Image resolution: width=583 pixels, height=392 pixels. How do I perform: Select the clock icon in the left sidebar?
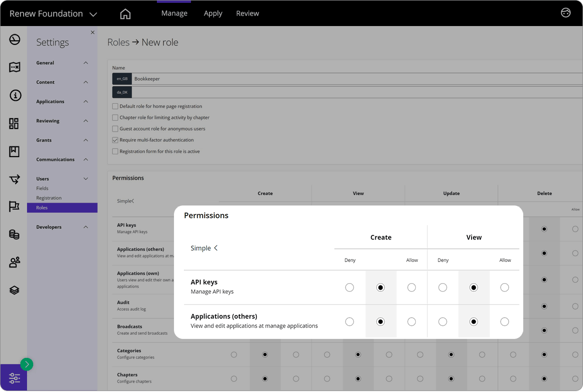(x=14, y=40)
